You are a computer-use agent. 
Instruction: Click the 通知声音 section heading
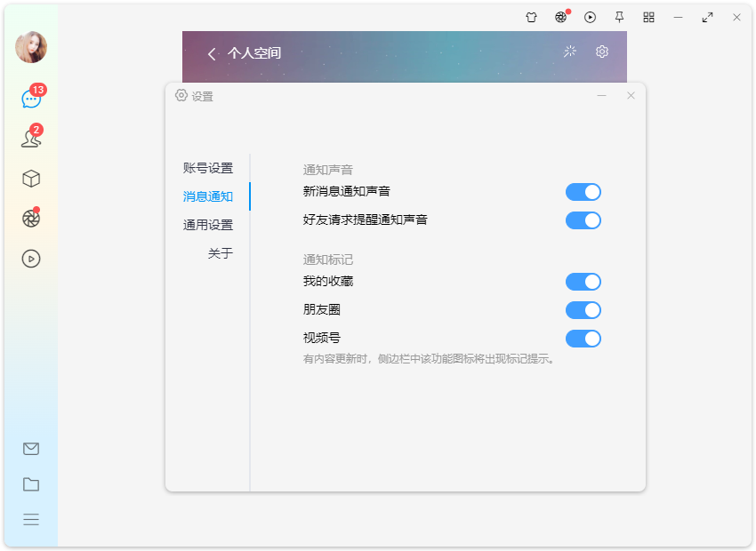[328, 170]
